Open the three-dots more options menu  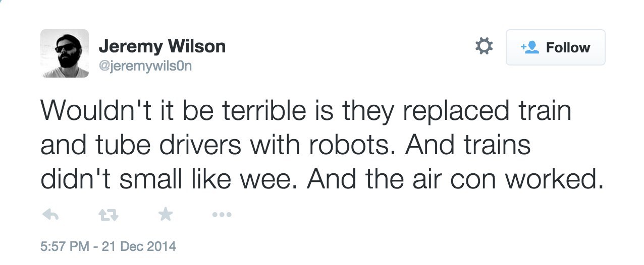point(222,215)
